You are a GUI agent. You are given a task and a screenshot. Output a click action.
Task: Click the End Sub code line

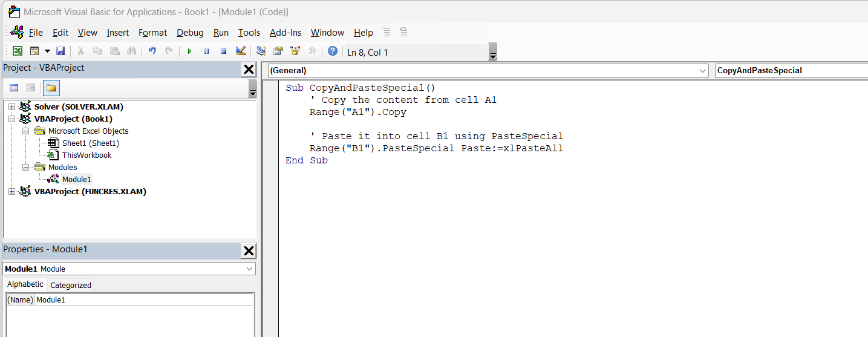point(307,160)
